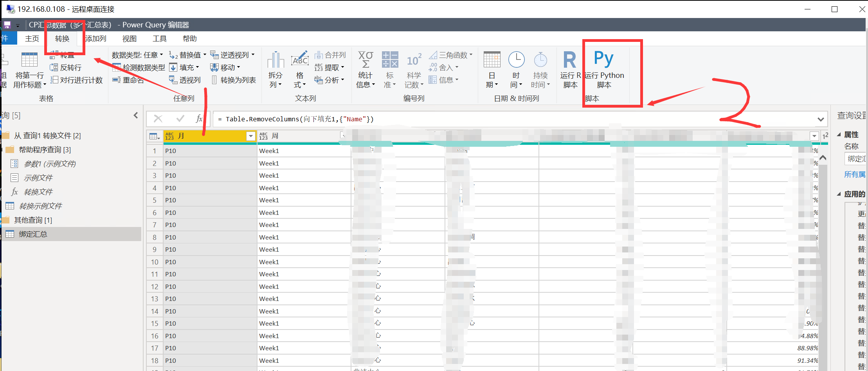The image size is (868, 371).
Task: Open filter dropdown of 月 column
Action: pyautogui.click(x=251, y=136)
